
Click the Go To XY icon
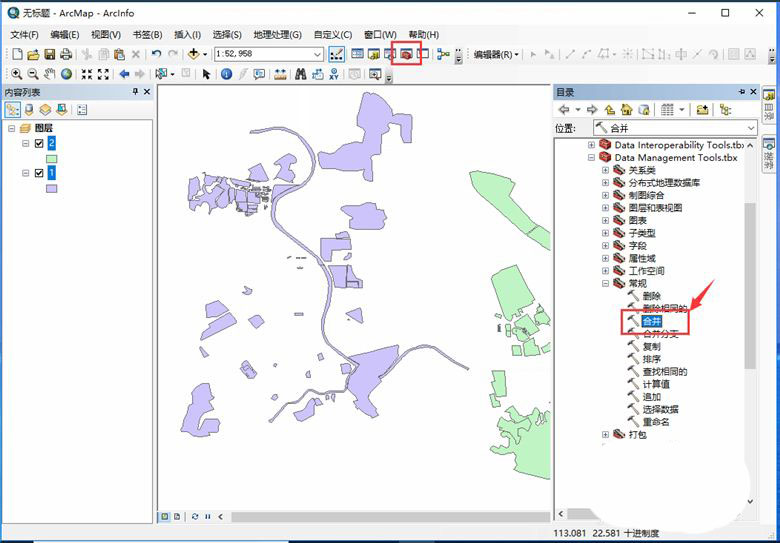click(x=334, y=74)
